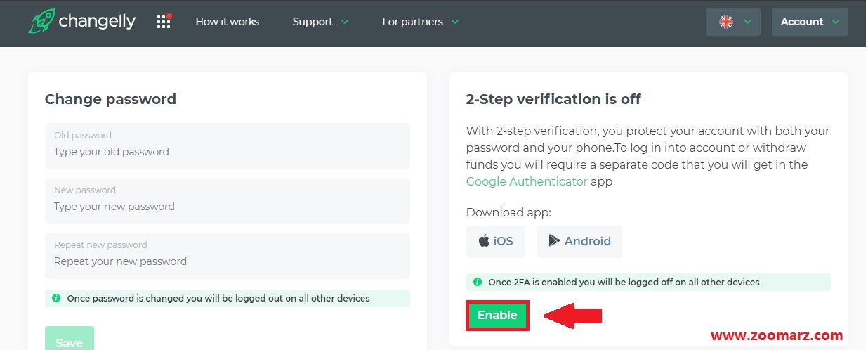868x350 pixels.
Task: Focus the Repeat new password field
Action: 227,256
